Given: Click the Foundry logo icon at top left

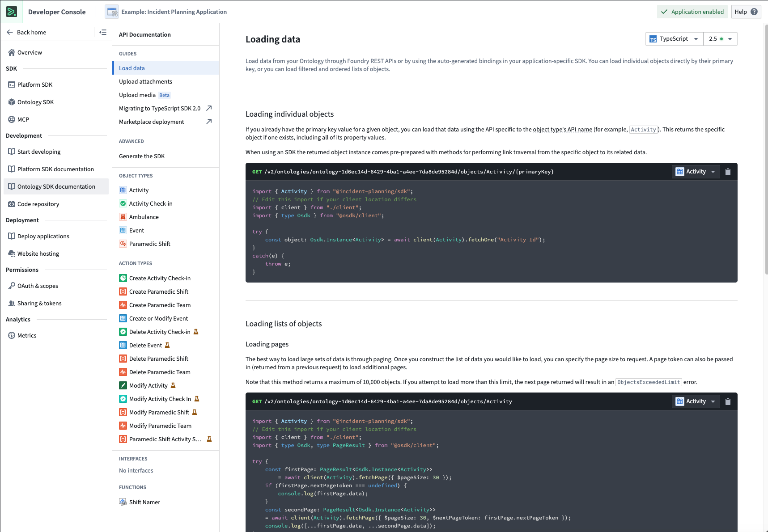Looking at the screenshot, I should click(11, 12).
